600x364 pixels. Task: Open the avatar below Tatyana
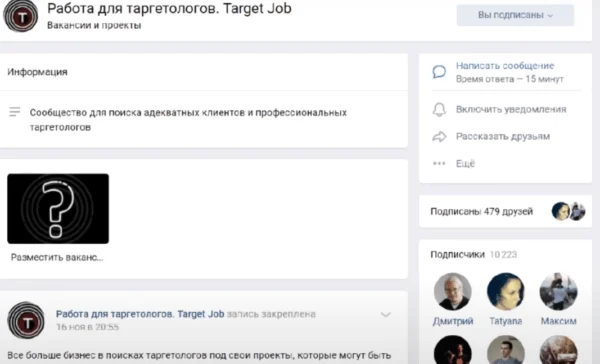[505, 350]
